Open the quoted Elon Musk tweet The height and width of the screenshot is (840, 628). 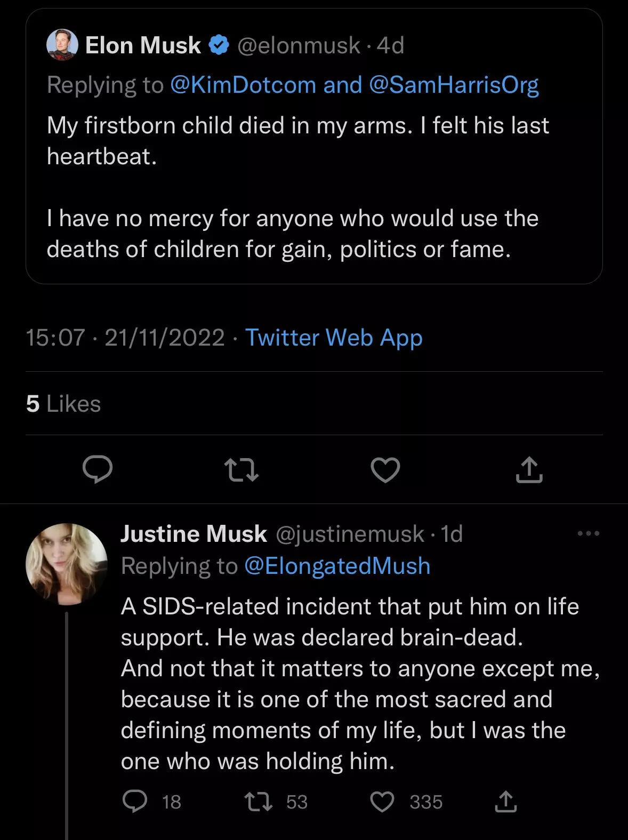coord(314,146)
